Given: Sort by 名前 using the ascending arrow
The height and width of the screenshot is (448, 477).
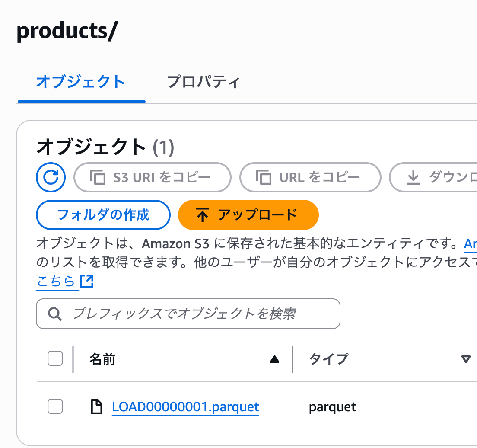Looking at the screenshot, I should [274, 359].
